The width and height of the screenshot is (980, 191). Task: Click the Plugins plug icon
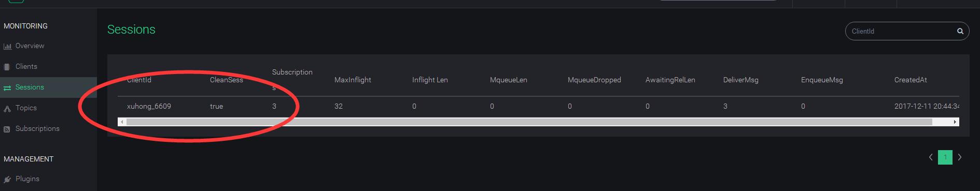coord(7,180)
